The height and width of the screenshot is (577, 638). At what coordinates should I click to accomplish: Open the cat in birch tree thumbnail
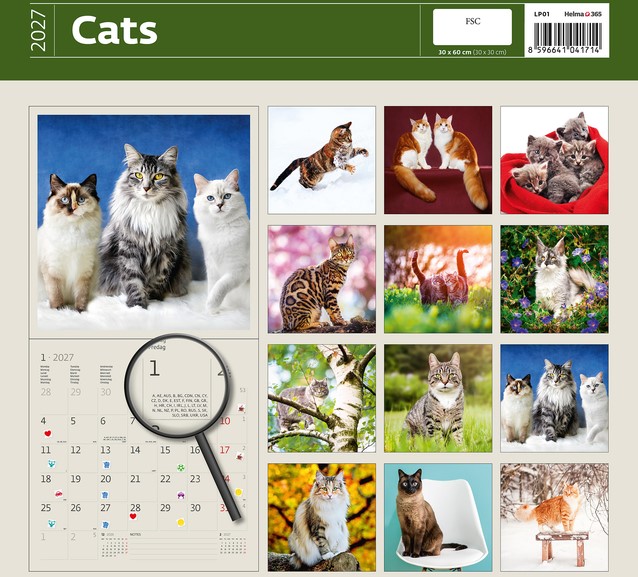click(x=322, y=398)
